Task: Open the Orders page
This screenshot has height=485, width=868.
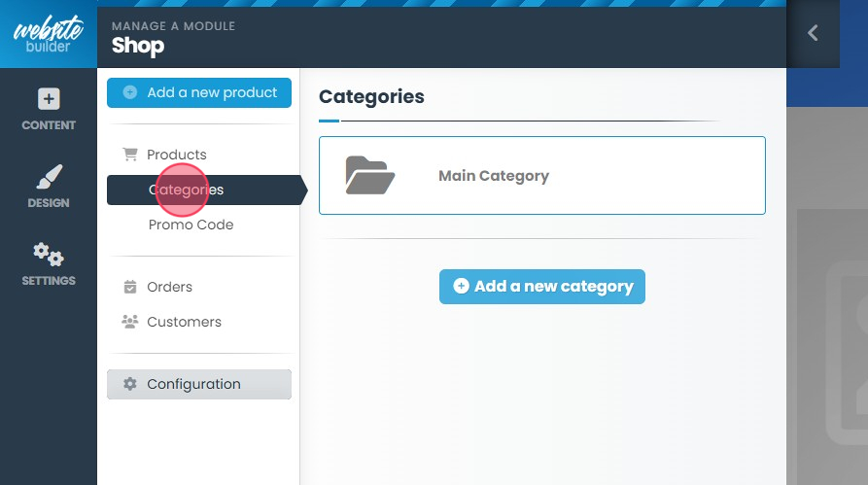Action: point(169,287)
